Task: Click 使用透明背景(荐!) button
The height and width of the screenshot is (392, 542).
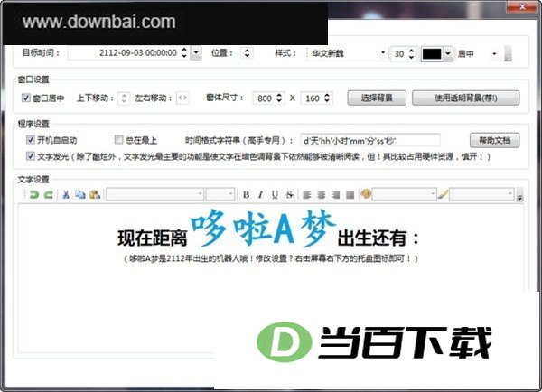Action: click(x=465, y=98)
